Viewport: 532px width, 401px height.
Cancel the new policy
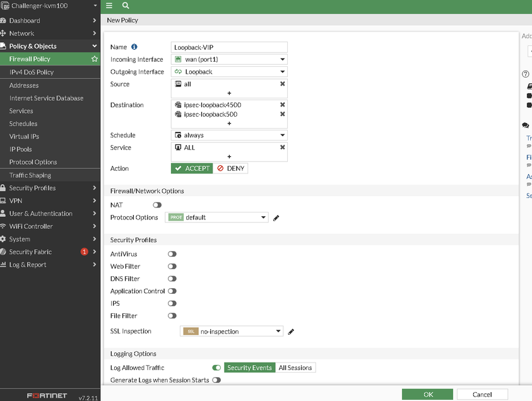coord(482,395)
